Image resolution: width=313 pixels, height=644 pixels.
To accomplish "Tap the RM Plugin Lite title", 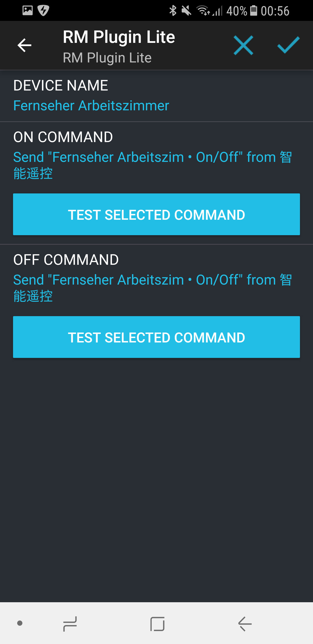I will pyautogui.click(x=119, y=37).
